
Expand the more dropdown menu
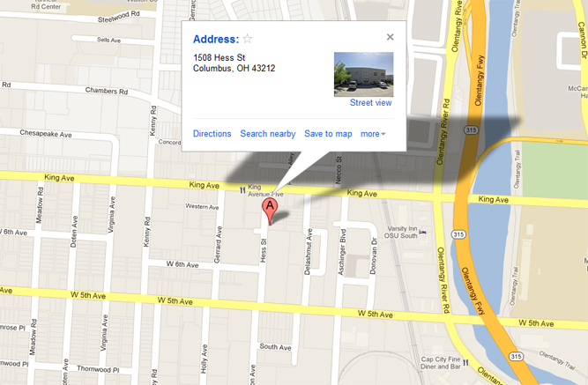click(x=373, y=134)
